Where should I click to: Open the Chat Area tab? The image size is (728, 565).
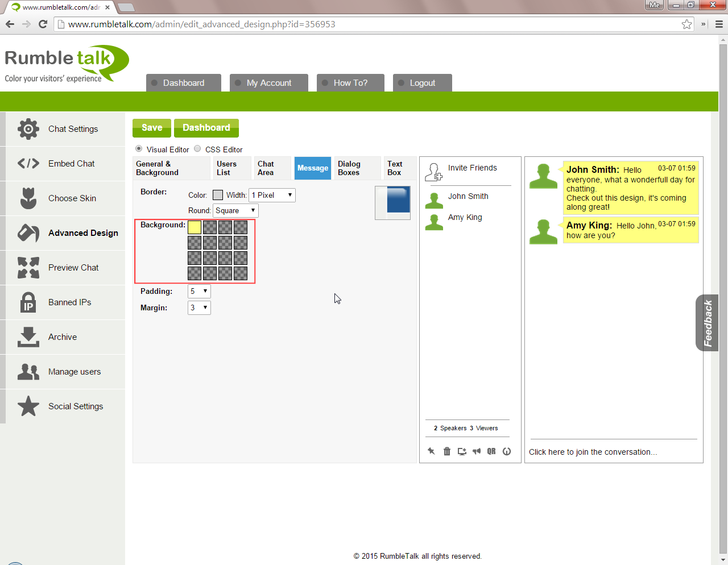click(x=273, y=168)
